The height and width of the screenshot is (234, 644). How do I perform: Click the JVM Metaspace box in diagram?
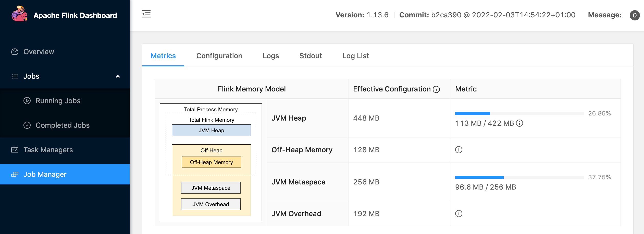click(x=211, y=188)
